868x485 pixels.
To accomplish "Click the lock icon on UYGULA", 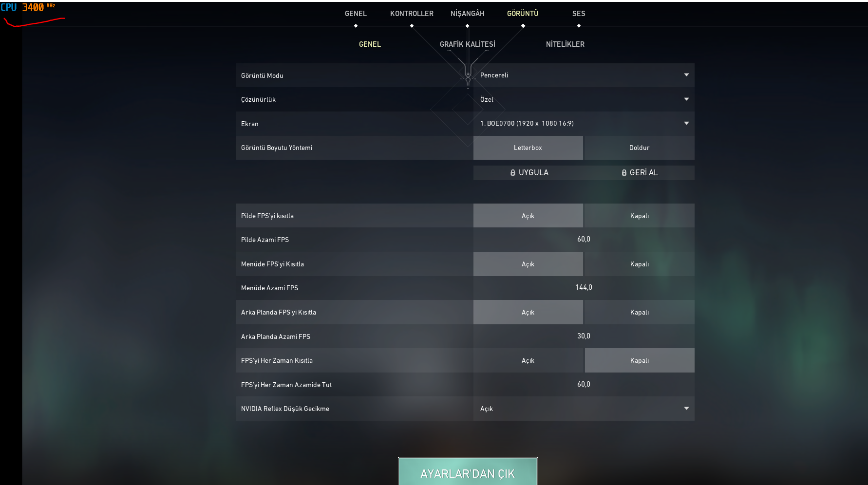I will click(512, 173).
